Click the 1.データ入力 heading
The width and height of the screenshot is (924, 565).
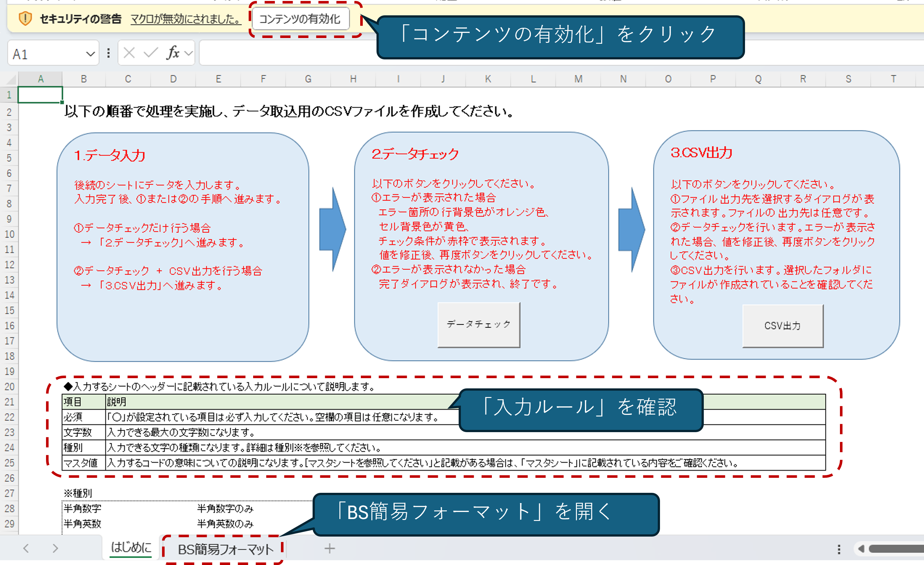tap(110, 155)
